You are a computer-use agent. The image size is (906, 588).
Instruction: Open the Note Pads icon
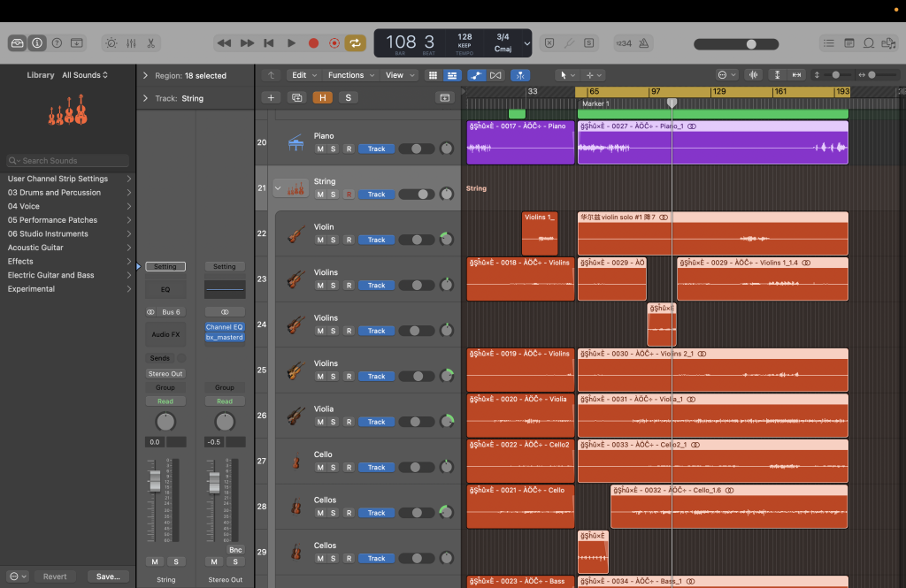[848, 43]
